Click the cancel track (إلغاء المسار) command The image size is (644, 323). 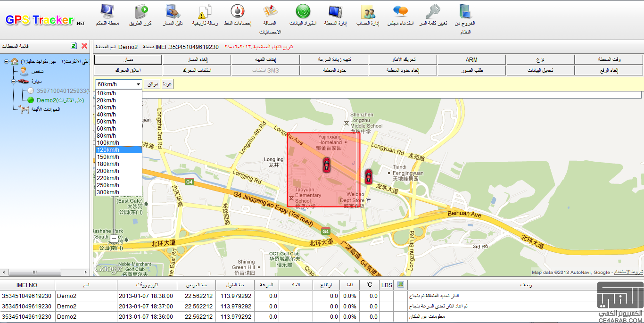(x=197, y=59)
